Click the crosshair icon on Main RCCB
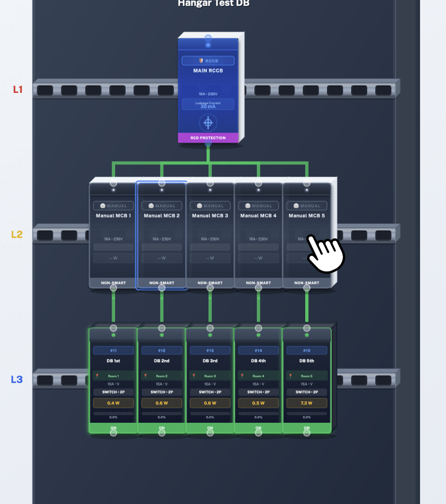 [x=208, y=123]
